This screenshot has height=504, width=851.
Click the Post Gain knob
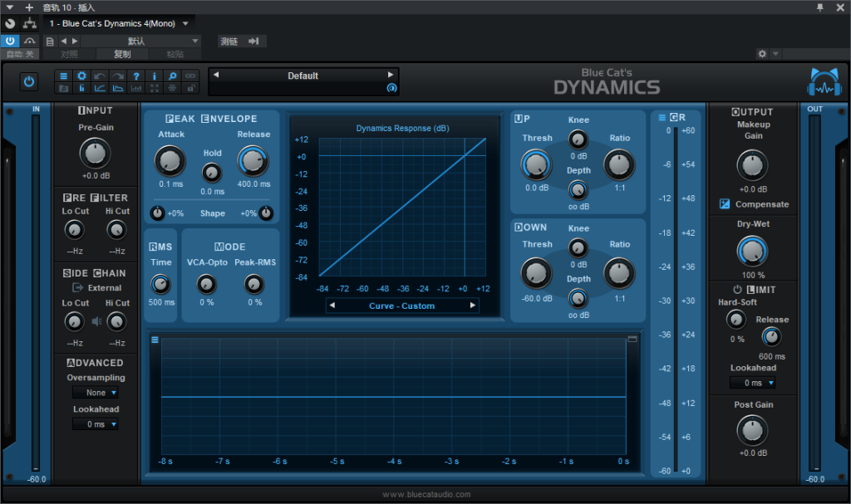(x=752, y=431)
